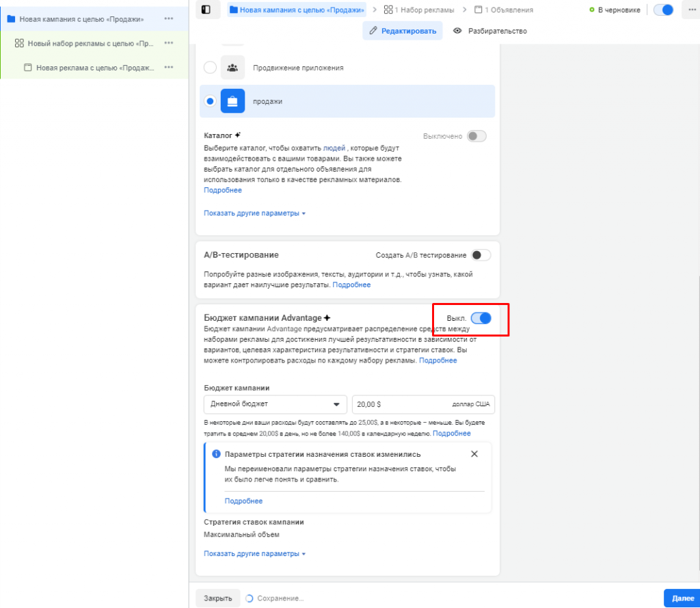The height and width of the screenshot is (608, 700).
Task: Click the info icon in bid strategy notice
Action: pyautogui.click(x=216, y=454)
